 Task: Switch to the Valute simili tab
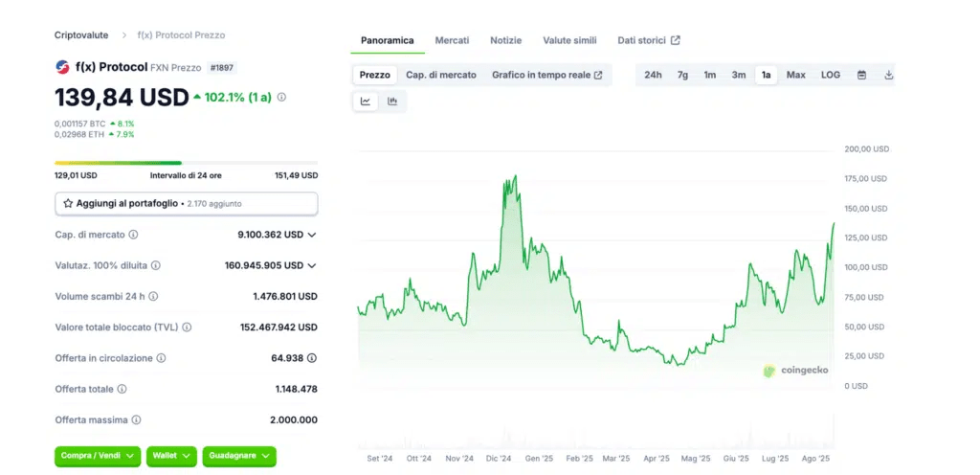click(569, 40)
